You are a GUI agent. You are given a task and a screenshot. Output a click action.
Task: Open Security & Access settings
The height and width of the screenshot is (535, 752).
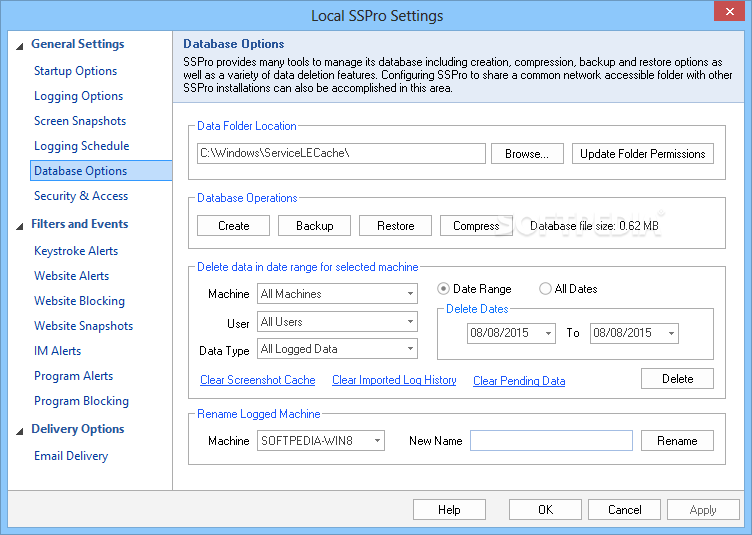81,196
